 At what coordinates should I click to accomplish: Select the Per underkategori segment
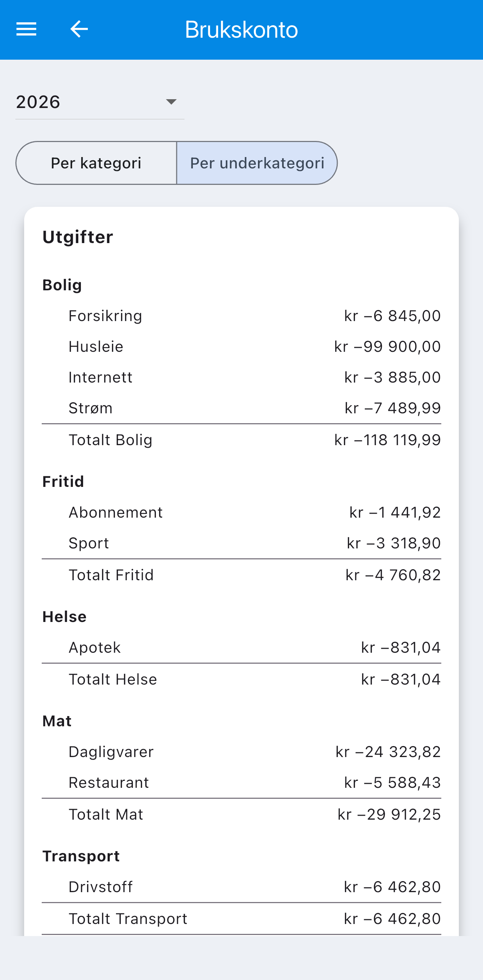click(257, 163)
